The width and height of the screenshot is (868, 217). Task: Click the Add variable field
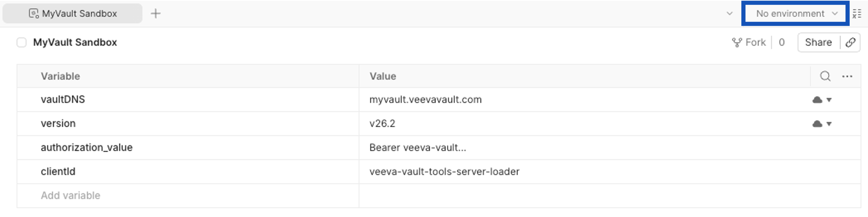188,196
